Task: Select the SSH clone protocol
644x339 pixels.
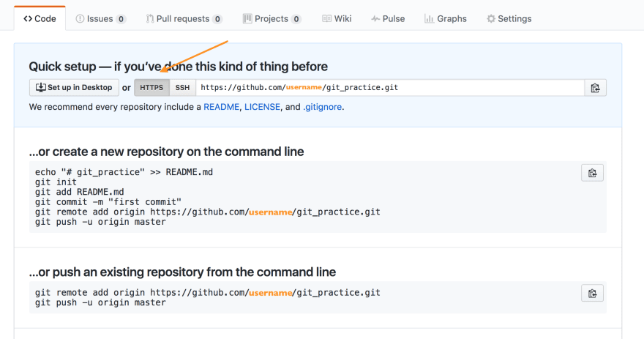Action: pyautogui.click(x=182, y=88)
